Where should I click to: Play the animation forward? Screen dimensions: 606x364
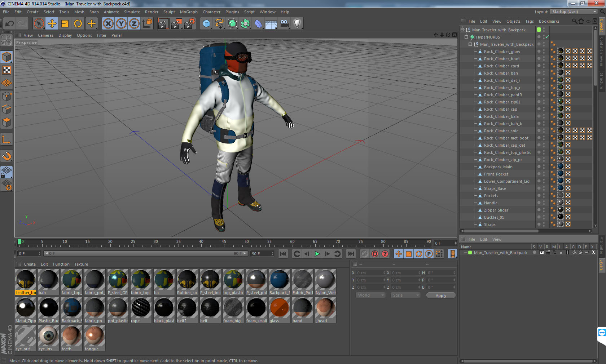317,254
